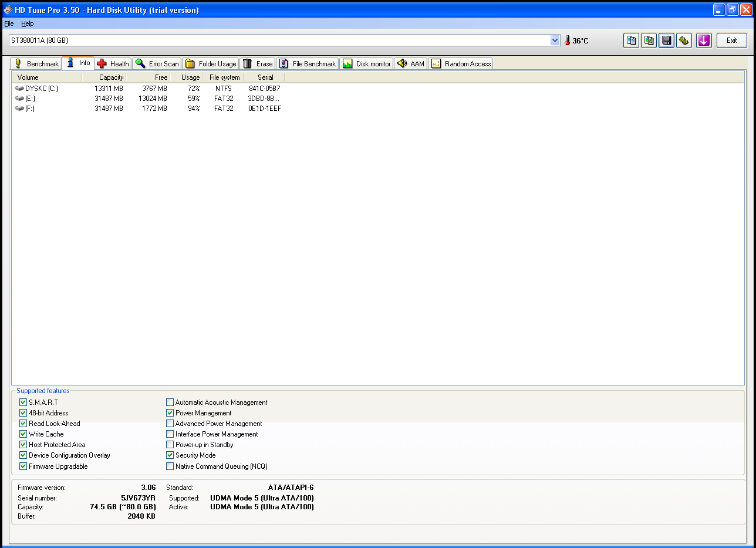Click the 13311 MB capacity value
This screenshot has height=548, width=756.
109,89
